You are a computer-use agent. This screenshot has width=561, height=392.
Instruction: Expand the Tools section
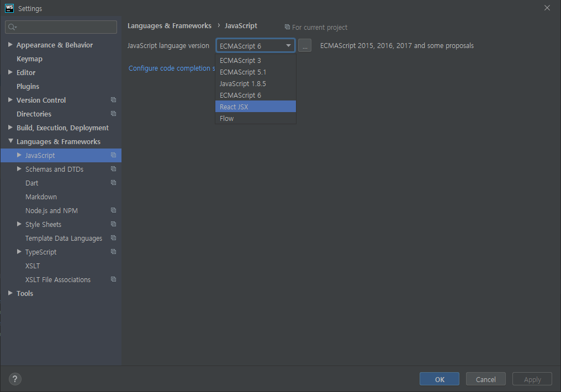(10, 293)
